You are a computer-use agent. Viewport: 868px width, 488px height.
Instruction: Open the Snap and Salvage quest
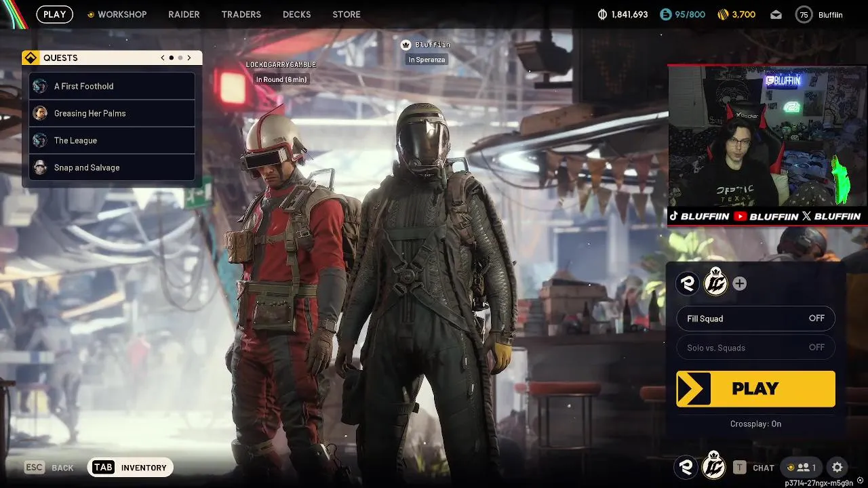[x=112, y=167]
